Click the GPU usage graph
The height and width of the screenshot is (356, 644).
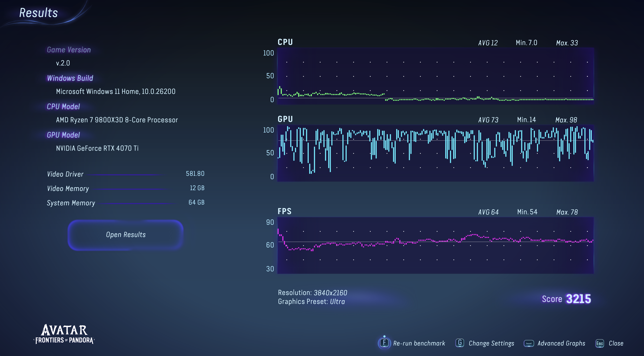point(435,153)
